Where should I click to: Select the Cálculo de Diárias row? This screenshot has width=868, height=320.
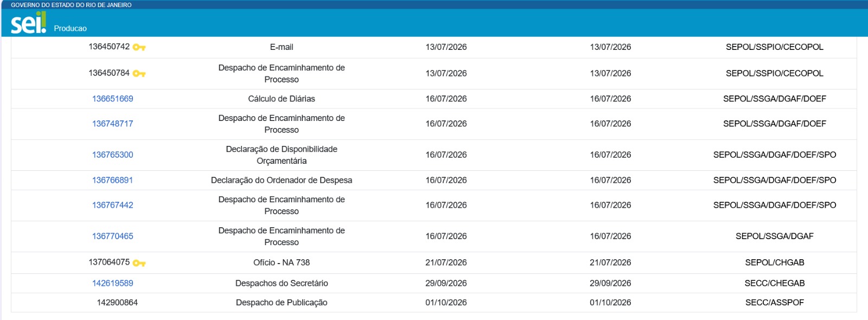(x=434, y=99)
